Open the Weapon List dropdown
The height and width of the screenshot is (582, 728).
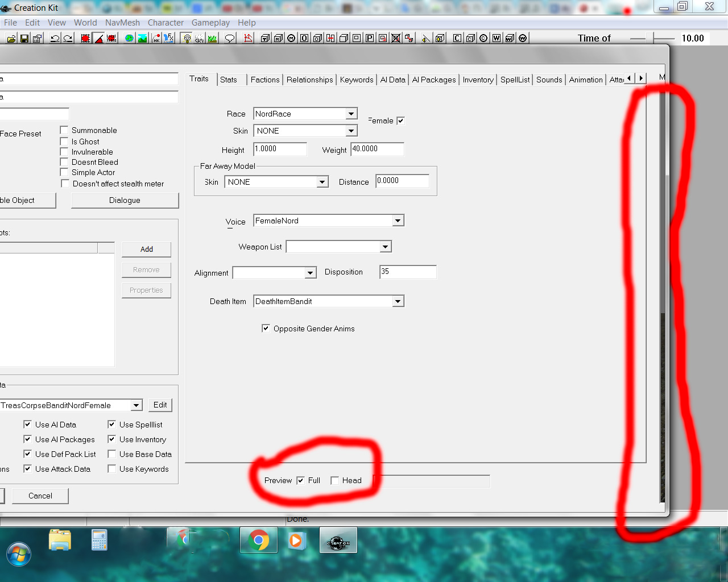click(x=386, y=247)
